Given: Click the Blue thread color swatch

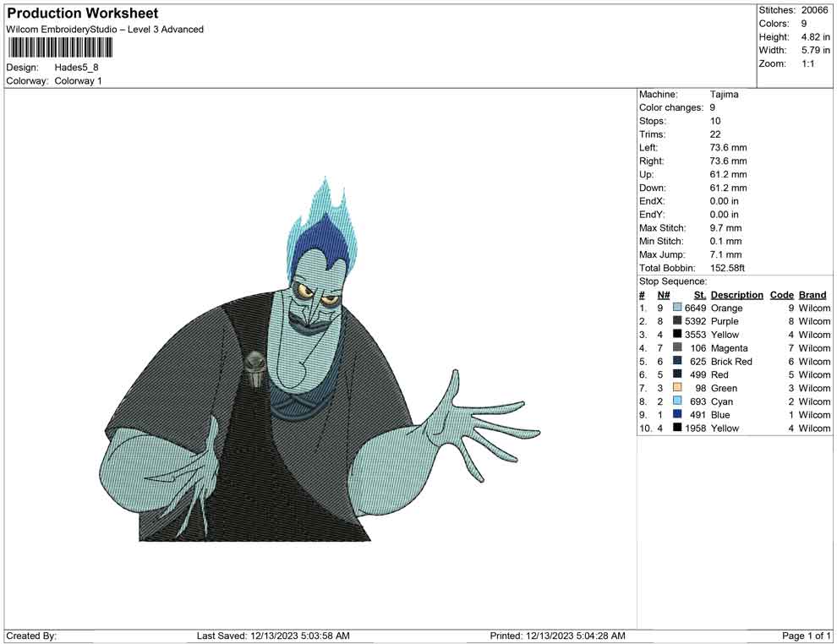Looking at the screenshot, I should (677, 414).
